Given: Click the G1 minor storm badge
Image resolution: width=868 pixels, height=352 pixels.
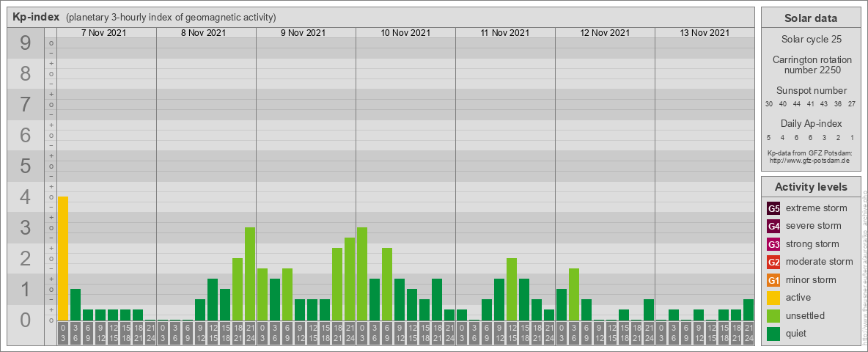Looking at the screenshot, I should click(x=773, y=280).
